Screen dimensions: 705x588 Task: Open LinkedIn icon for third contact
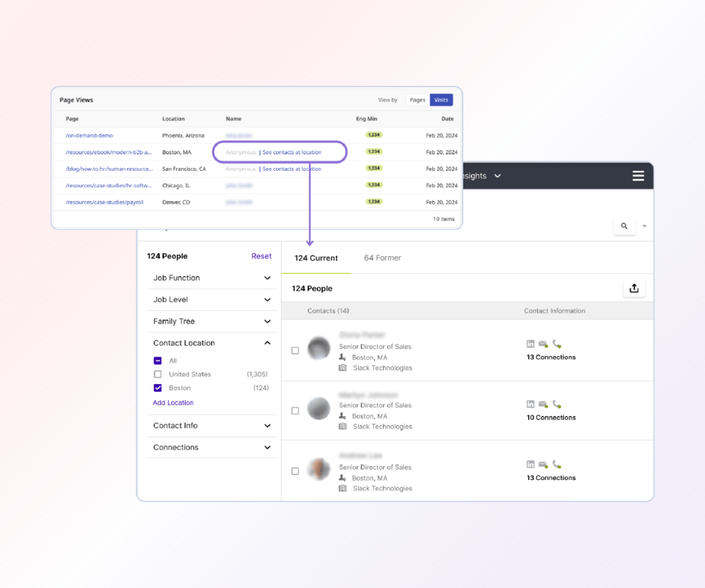(x=530, y=465)
